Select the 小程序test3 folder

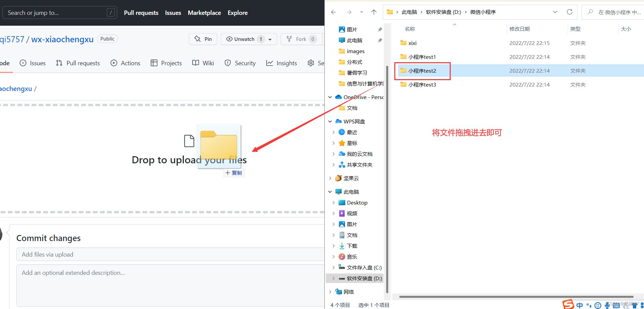(418, 85)
